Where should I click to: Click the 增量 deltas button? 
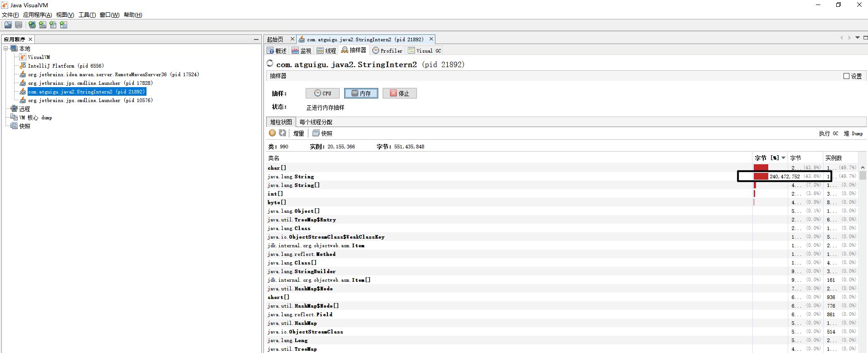click(298, 133)
